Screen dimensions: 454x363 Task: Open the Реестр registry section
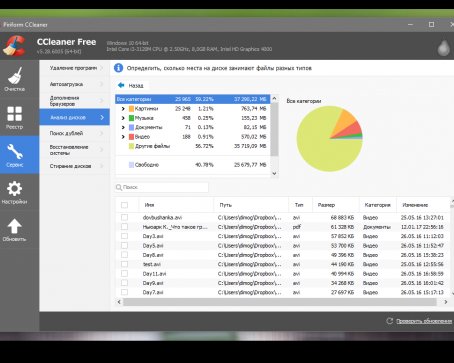15,117
